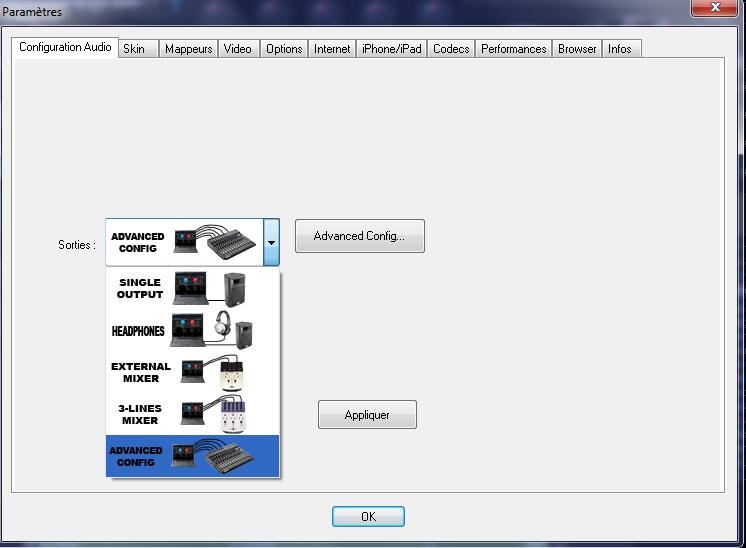Open the Mappeurs tab
746x548 pixels.
189,49
